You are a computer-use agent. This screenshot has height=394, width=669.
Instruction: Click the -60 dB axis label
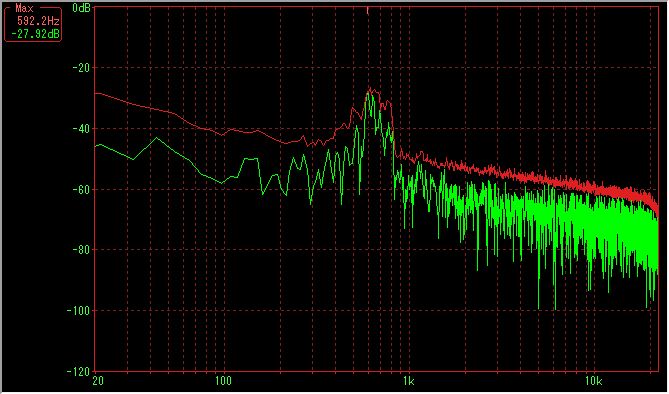coord(81,189)
